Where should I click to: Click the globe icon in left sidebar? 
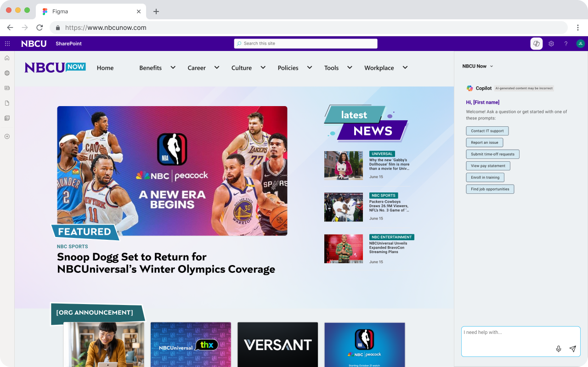pos(7,73)
